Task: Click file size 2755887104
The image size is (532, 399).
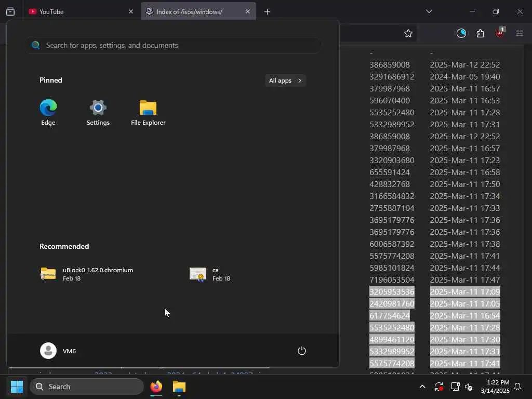Action: tap(392, 208)
